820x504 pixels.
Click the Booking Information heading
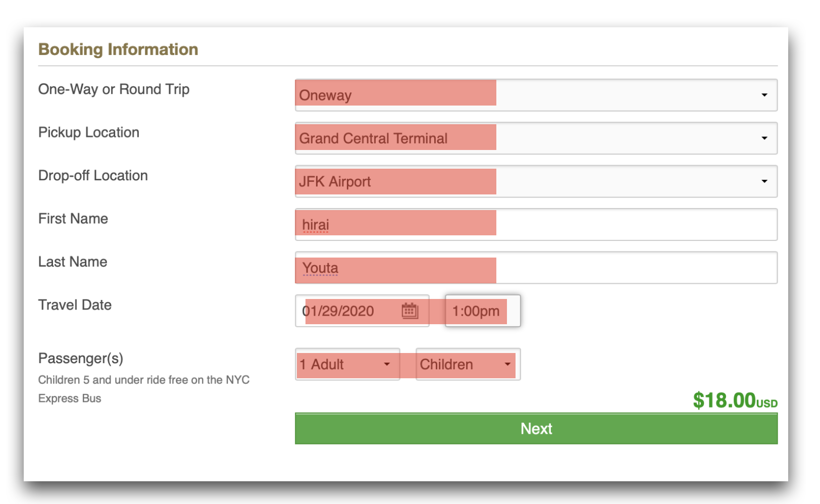[118, 49]
